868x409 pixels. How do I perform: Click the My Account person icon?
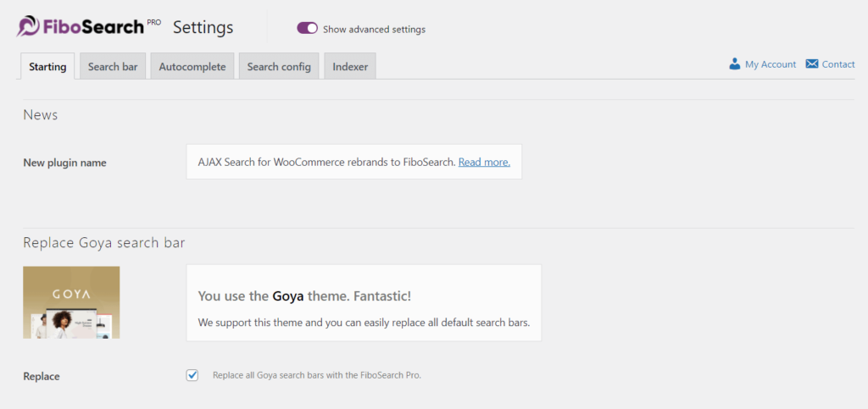point(735,64)
